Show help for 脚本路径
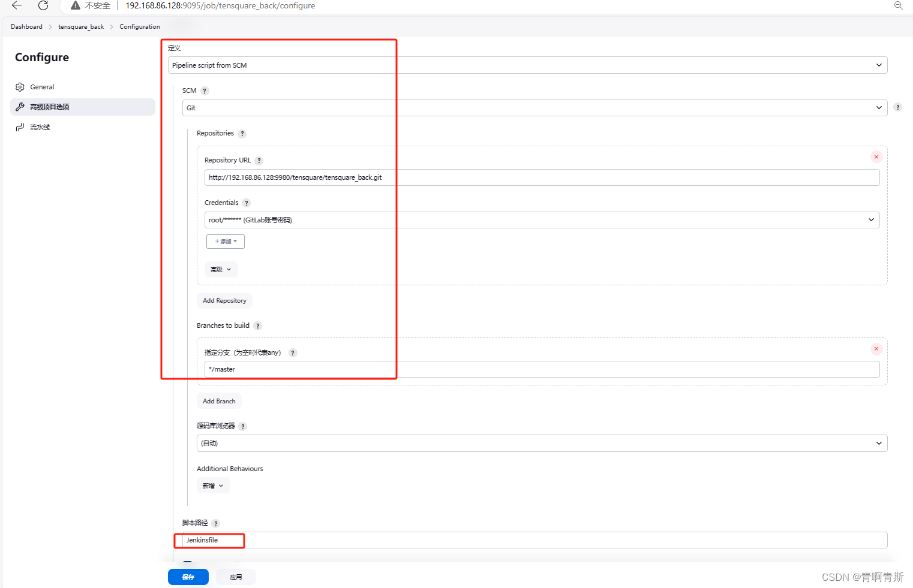This screenshot has width=913, height=588. pyautogui.click(x=216, y=524)
